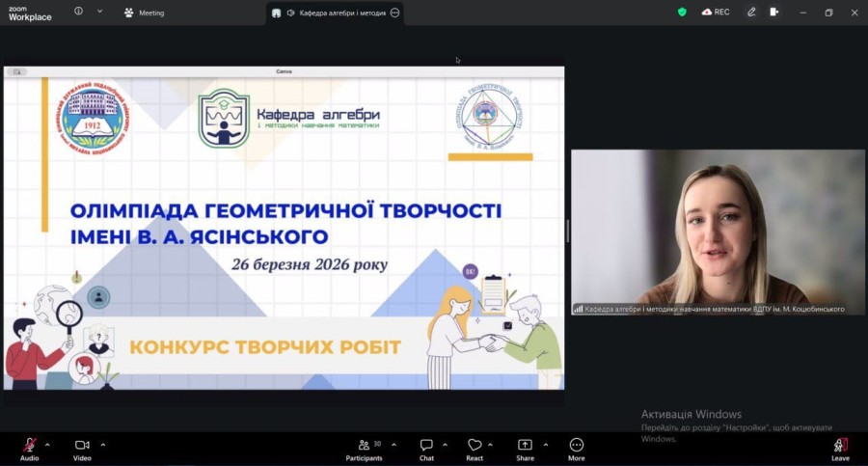Select the Кафедра алгебри і методик tab

335,13
